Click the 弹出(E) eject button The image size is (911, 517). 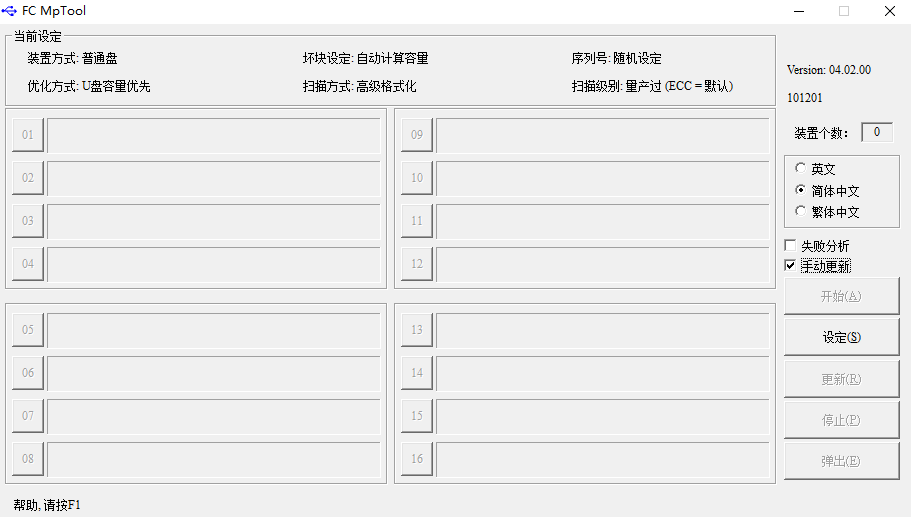coord(841,461)
